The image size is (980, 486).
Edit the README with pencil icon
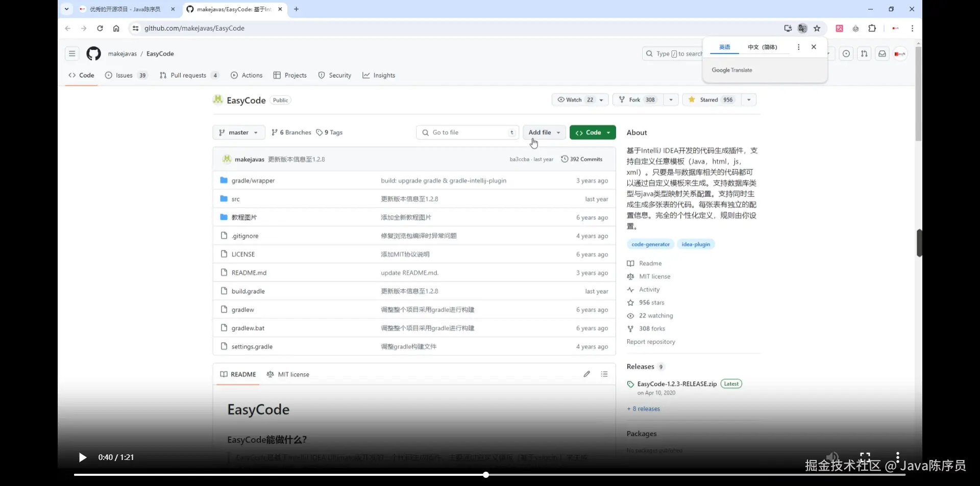click(587, 374)
